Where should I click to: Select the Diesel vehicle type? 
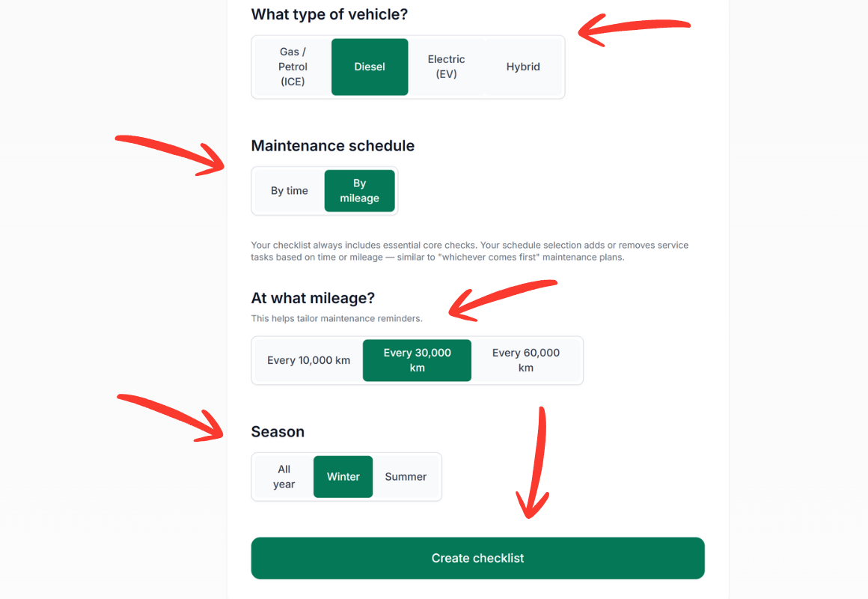click(370, 67)
